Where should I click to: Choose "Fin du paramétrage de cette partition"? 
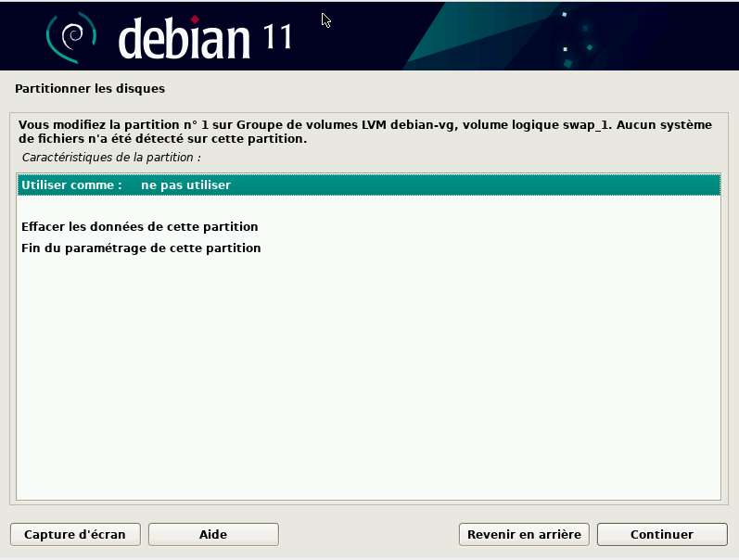pyautogui.click(x=141, y=248)
